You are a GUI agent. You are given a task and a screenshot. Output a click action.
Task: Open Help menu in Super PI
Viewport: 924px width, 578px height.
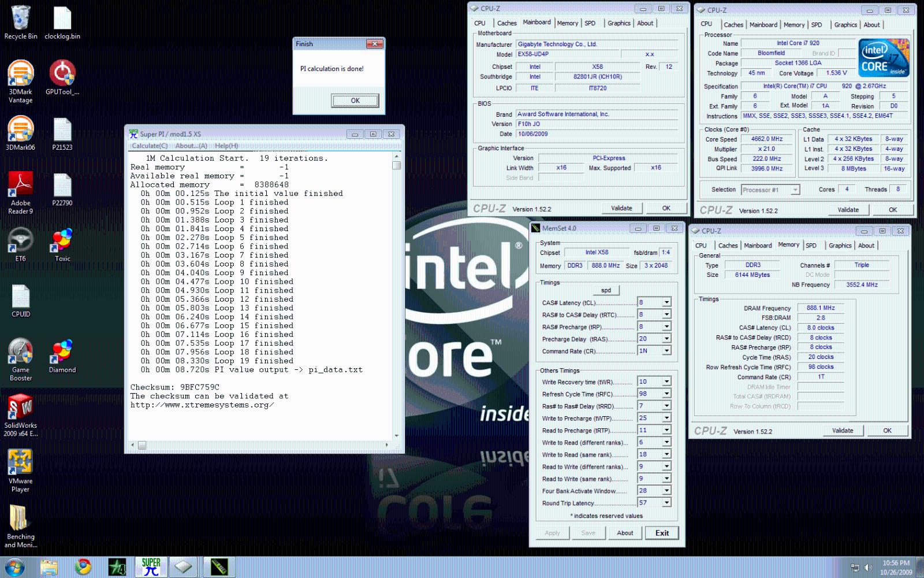[x=226, y=146]
